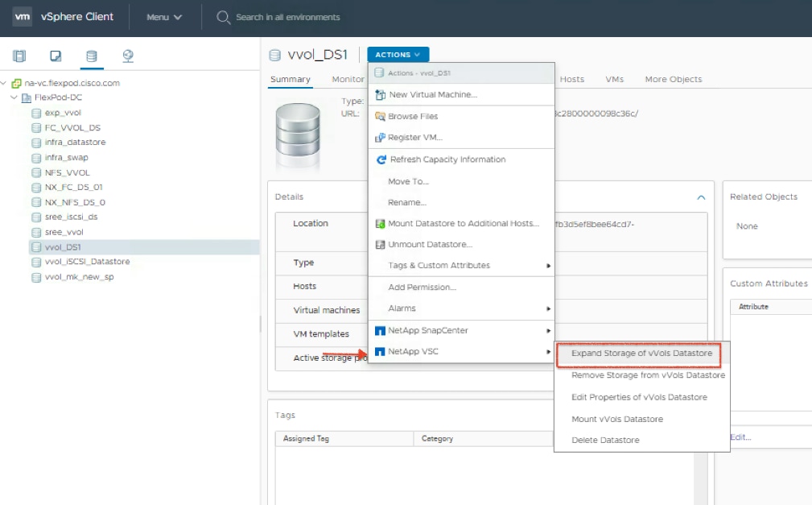Click the NetApp SnapCenter logo icon
Image resolution: width=812 pixels, height=505 pixels.
380,330
